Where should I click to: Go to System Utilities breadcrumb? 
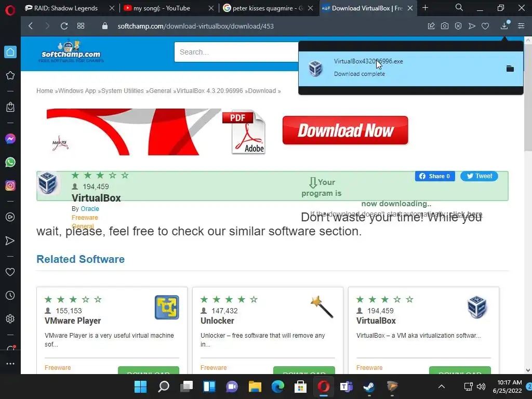(x=123, y=91)
